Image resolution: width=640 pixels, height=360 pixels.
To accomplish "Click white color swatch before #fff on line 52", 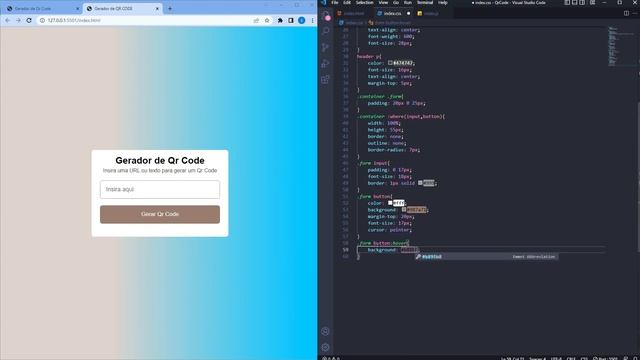I will (x=390, y=203).
